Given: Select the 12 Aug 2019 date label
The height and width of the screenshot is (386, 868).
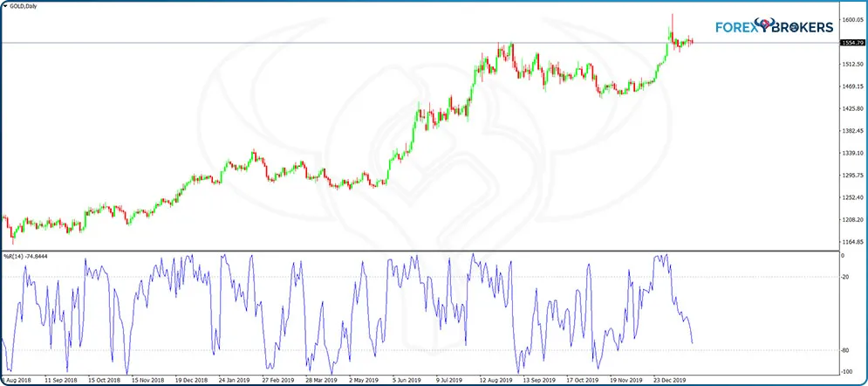Looking at the screenshot, I should (x=495, y=381).
